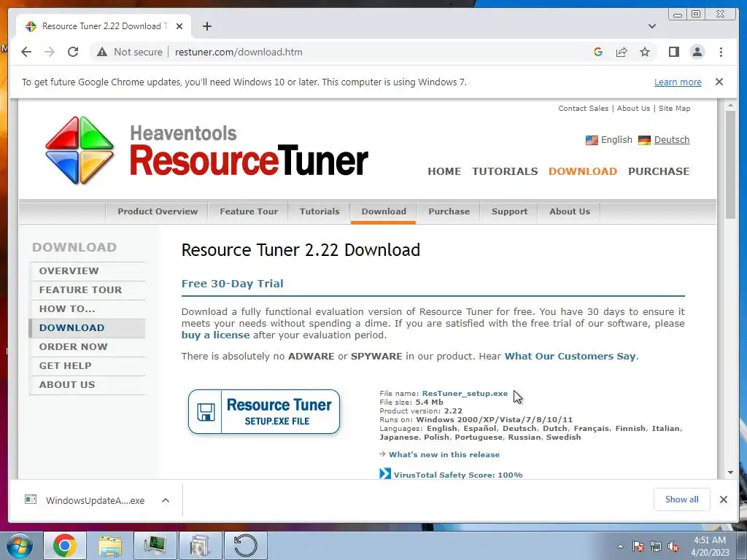Image resolution: width=747 pixels, height=560 pixels.
Task: Open File Explorer from the taskbar
Action: coord(110,545)
